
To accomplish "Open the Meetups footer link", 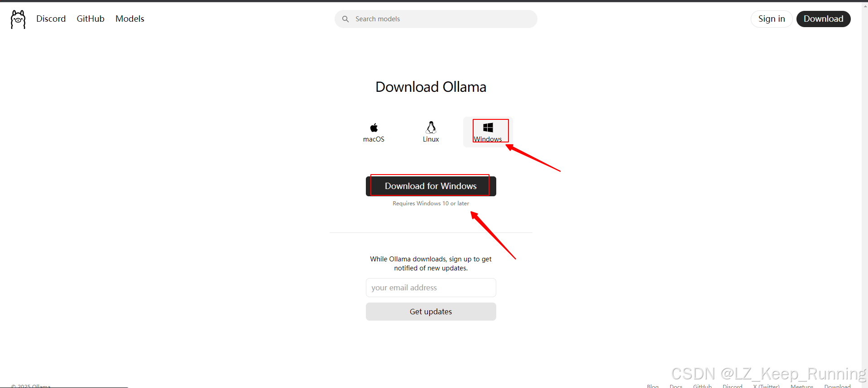I will click(802, 386).
